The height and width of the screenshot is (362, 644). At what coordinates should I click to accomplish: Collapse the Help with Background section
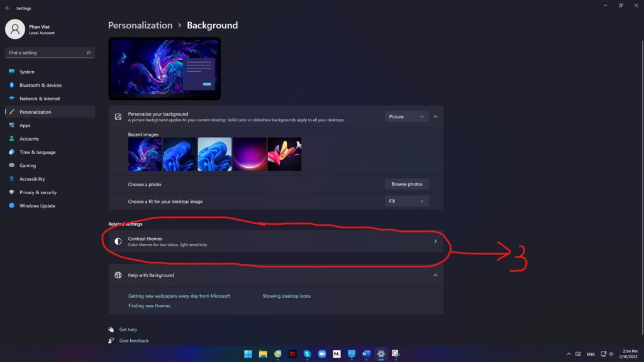tap(435, 275)
